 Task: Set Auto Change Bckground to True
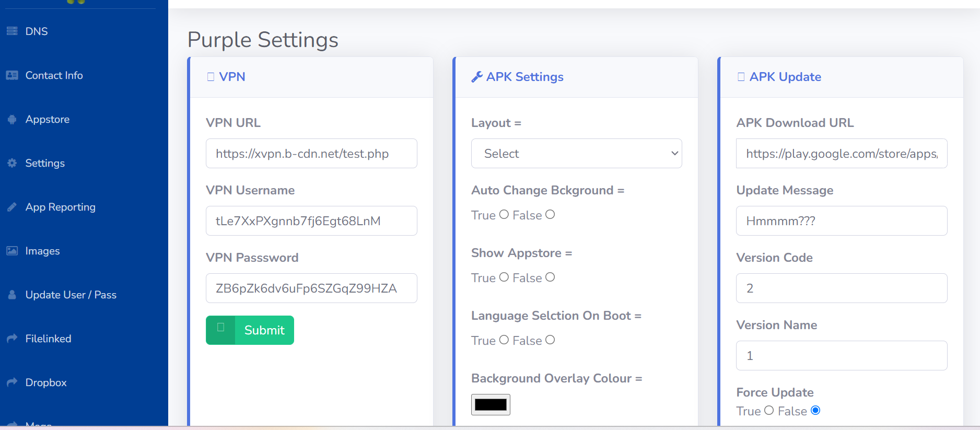coord(504,215)
